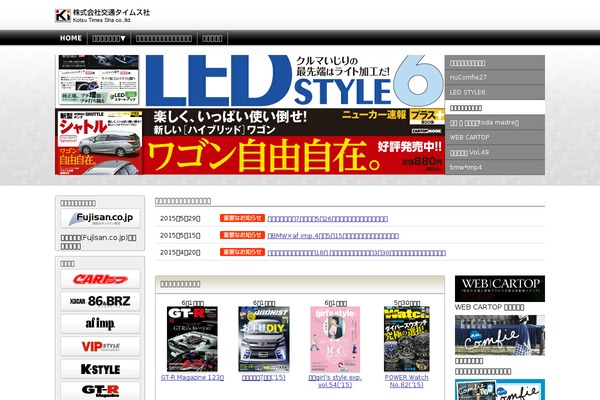The width and height of the screenshot is (600, 400).
Task: Open the 2015/5/29 news link
Action: (328, 219)
